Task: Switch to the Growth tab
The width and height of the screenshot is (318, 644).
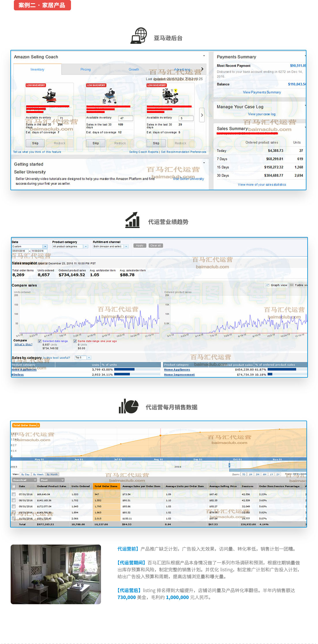Action: point(134,69)
